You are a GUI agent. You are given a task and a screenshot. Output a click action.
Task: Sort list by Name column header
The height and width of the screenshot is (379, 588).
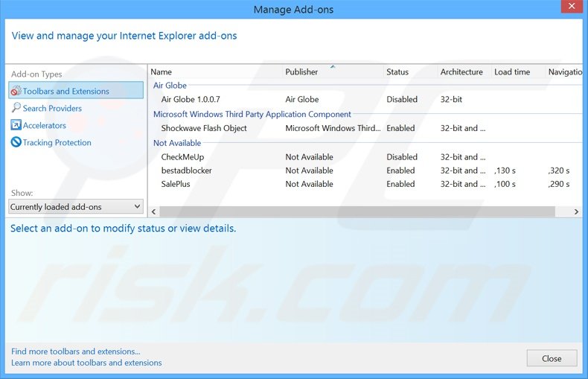click(x=216, y=71)
